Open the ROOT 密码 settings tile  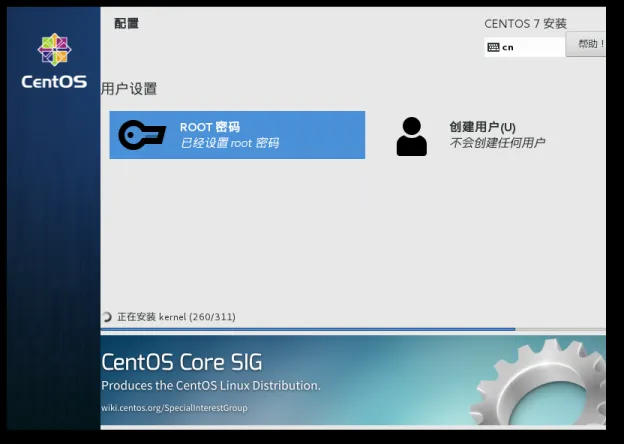237,135
